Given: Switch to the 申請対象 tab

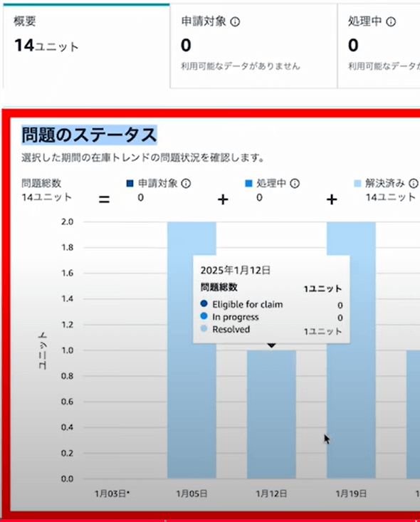Looking at the screenshot, I should pyautogui.click(x=253, y=46).
